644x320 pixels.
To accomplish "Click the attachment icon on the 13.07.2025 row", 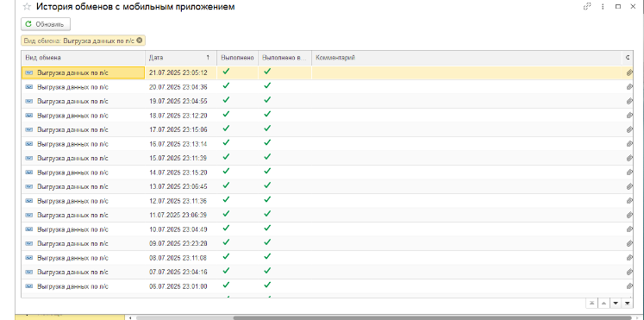I will [x=629, y=186].
